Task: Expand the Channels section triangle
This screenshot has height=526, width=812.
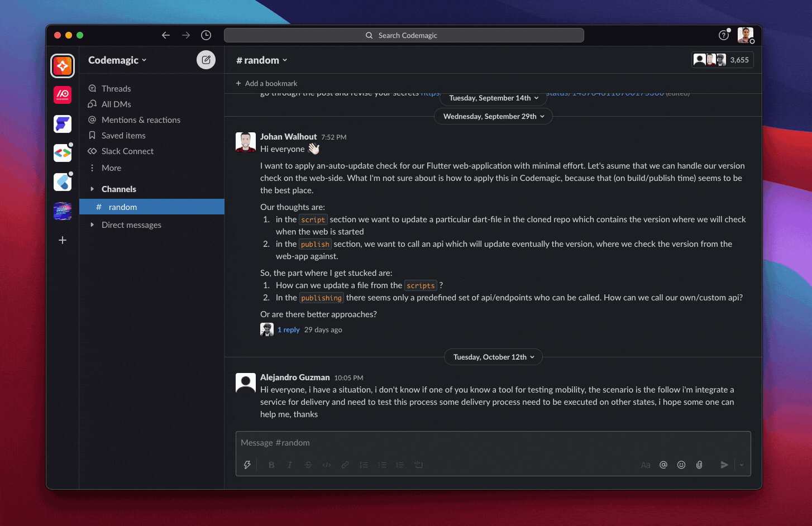Action: 92,189
